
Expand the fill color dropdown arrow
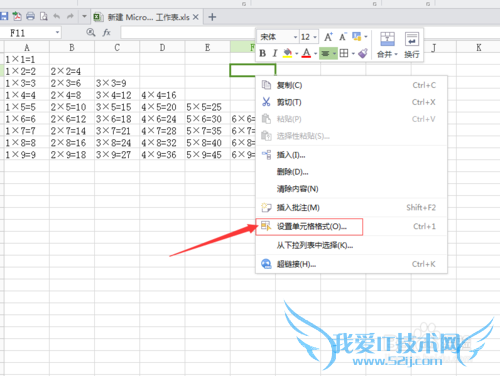[x=296, y=53]
